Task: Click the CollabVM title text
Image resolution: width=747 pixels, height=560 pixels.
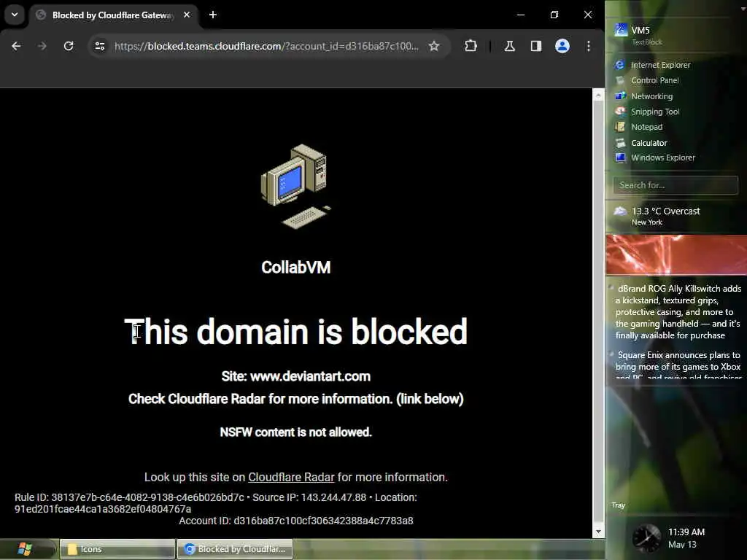Action: click(296, 267)
